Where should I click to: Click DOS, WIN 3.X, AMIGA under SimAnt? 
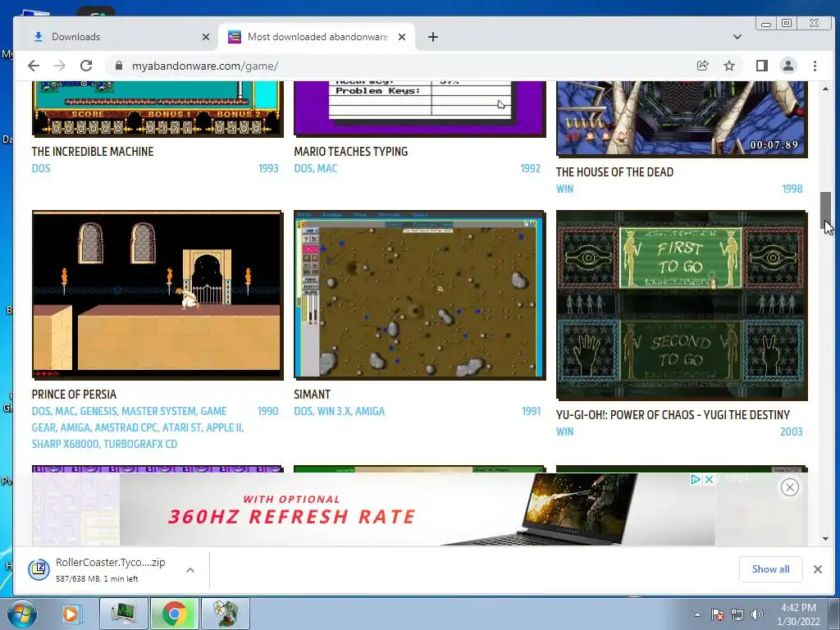(339, 411)
